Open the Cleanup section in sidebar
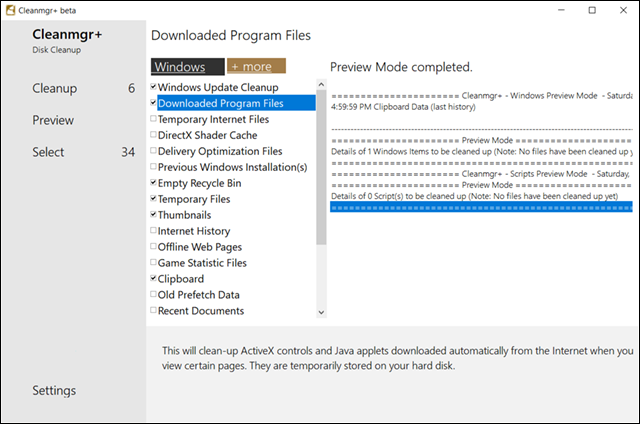Image resolution: width=640 pixels, height=424 pixels. pos(55,88)
